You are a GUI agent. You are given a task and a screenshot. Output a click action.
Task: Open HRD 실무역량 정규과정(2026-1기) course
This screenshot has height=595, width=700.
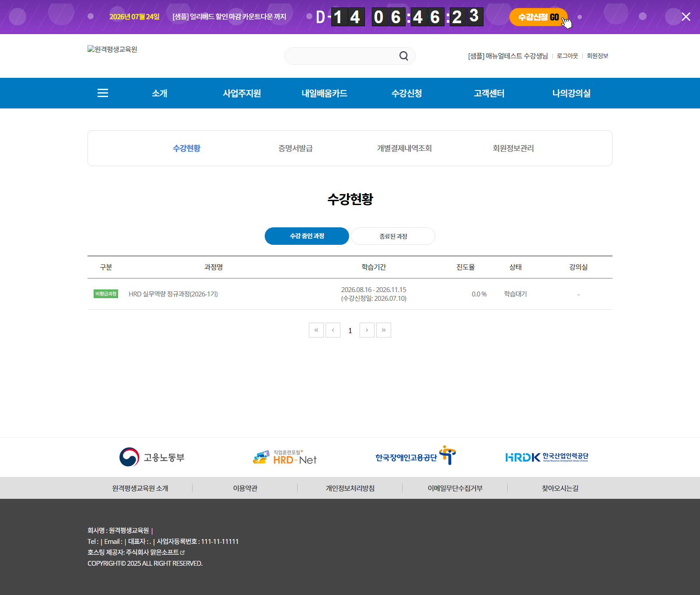click(173, 294)
